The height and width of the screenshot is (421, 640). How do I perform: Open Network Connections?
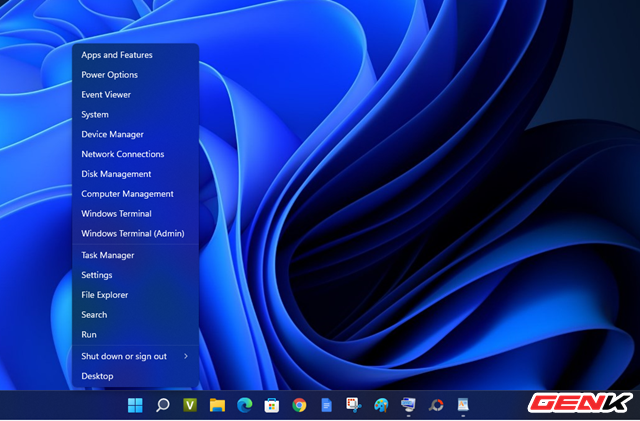pyautogui.click(x=136, y=154)
